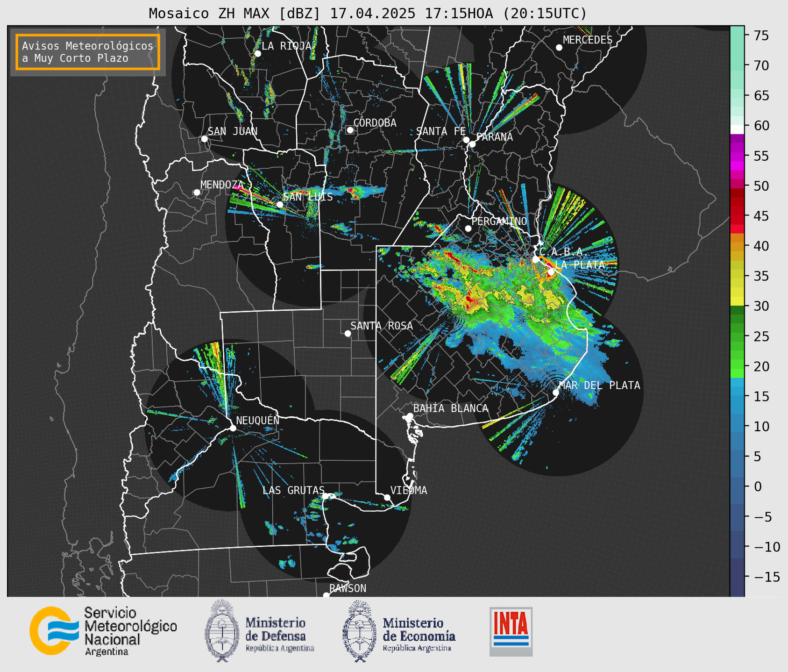Select the SANTA FE city marker
This screenshot has height=672, width=788.
click(466, 140)
